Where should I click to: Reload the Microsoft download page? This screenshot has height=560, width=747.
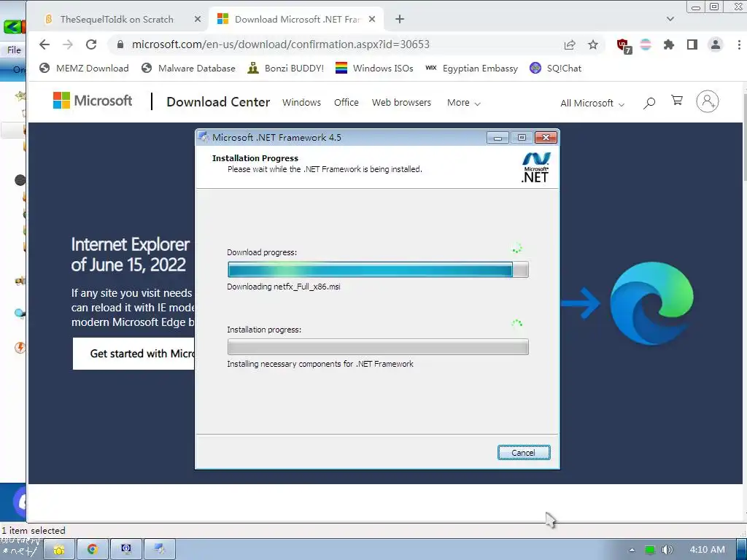click(91, 44)
